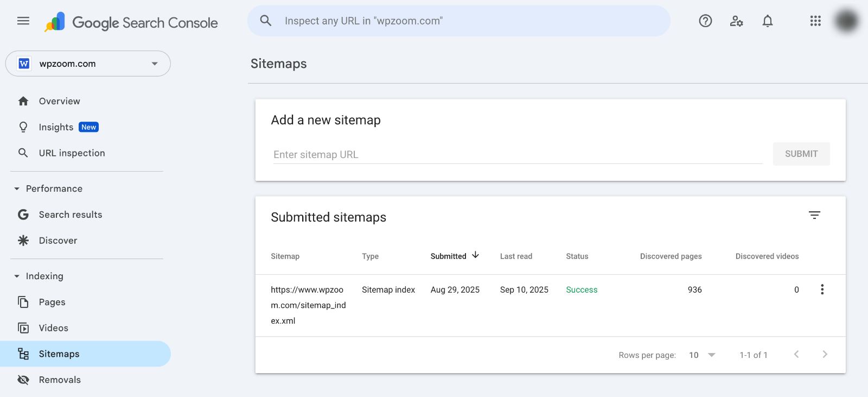Click the sort arrow beside Submitted column
The image size is (868, 397).
476,255
